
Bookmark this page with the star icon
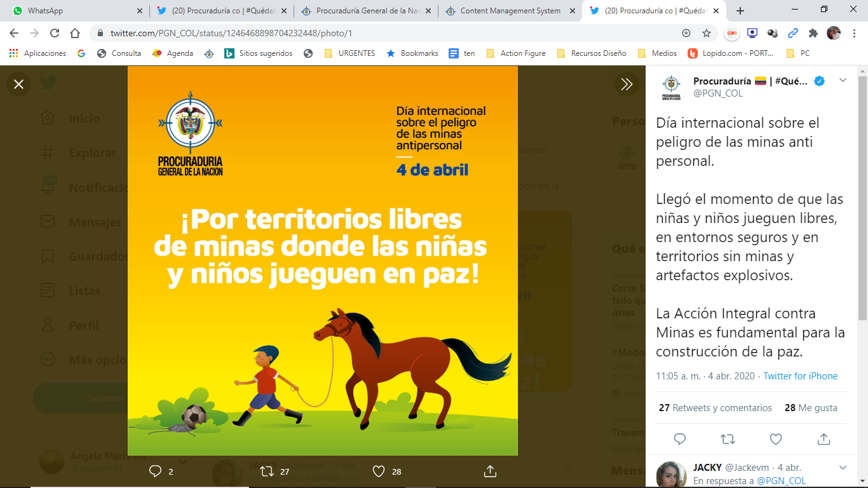point(706,33)
